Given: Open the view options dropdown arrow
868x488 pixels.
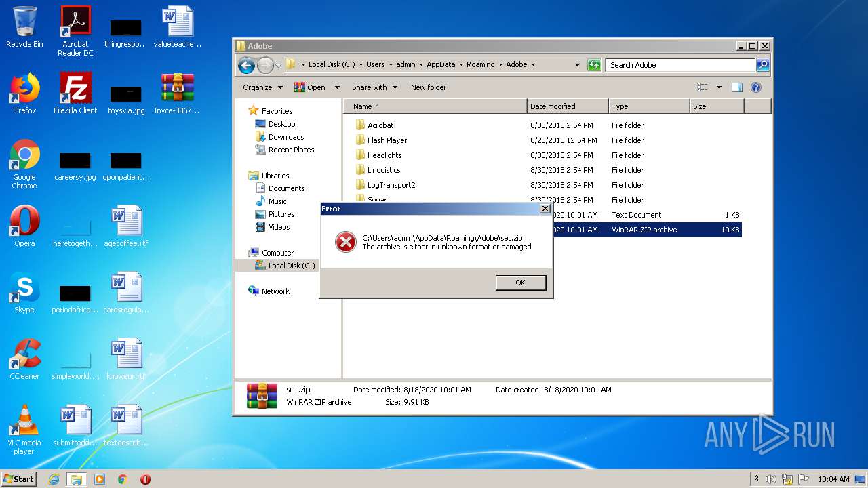Looking at the screenshot, I should coord(719,87).
